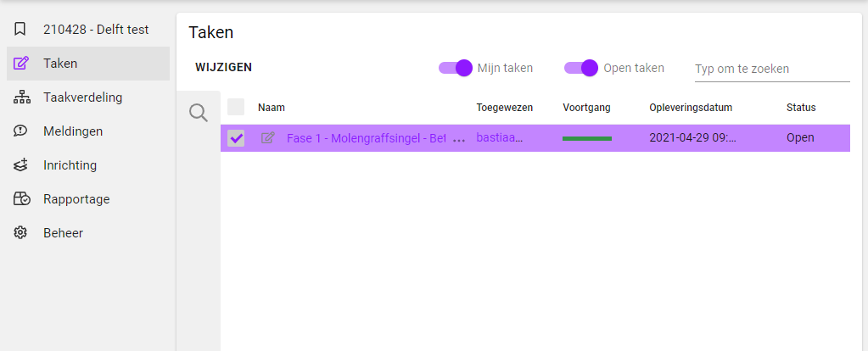This screenshot has width=868, height=351.
Task: Click the Rapportage icon in sidebar
Action: [21, 199]
